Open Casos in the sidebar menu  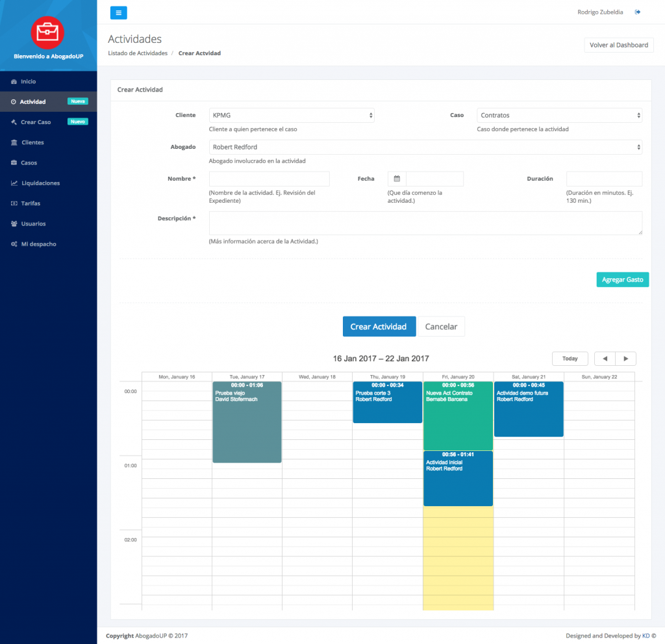pos(48,162)
